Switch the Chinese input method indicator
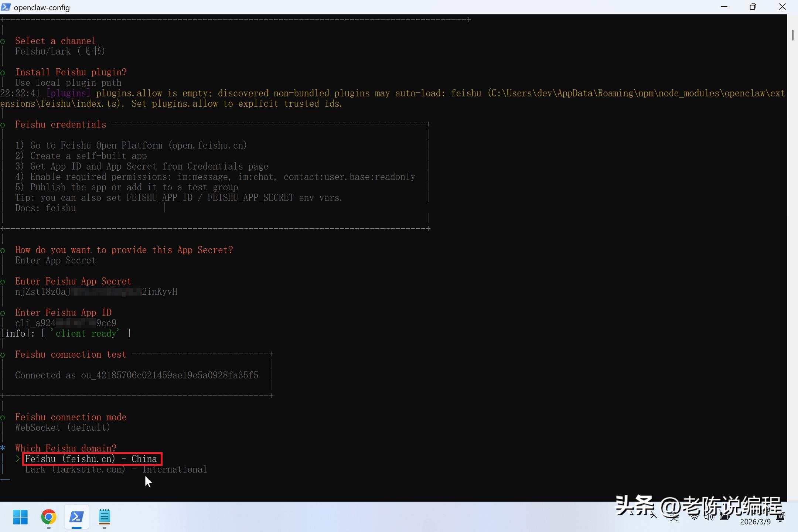The width and height of the screenshot is (798, 532). pos(674,517)
